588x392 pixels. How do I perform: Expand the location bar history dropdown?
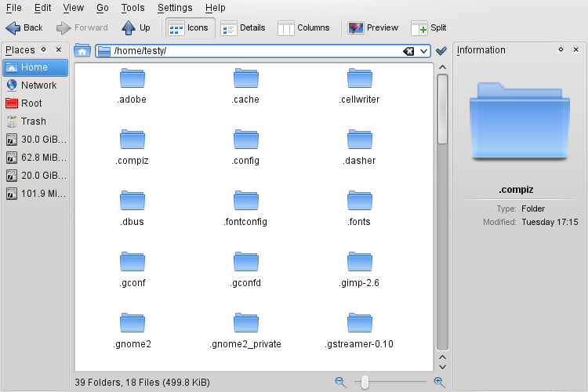click(x=424, y=51)
